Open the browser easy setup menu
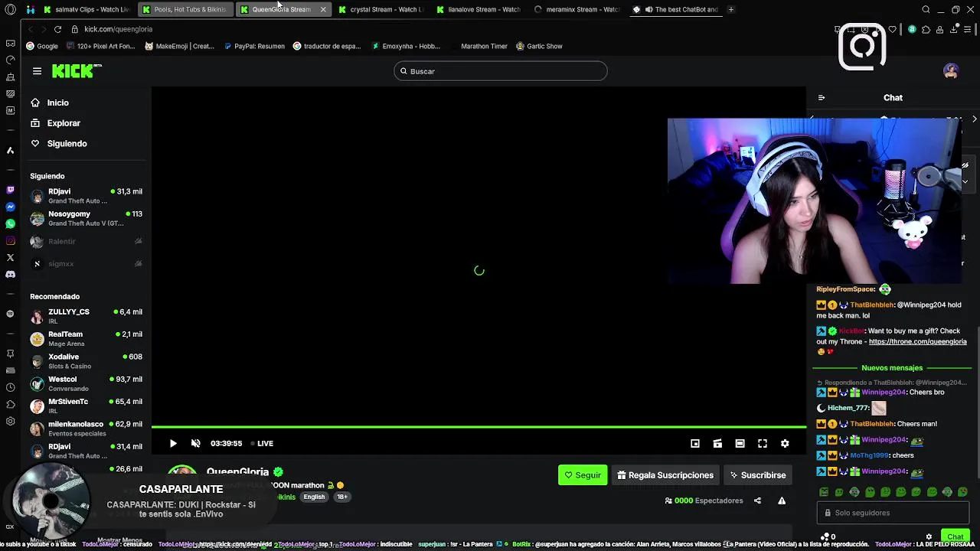This screenshot has width=980, height=551. (x=967, y=29)
